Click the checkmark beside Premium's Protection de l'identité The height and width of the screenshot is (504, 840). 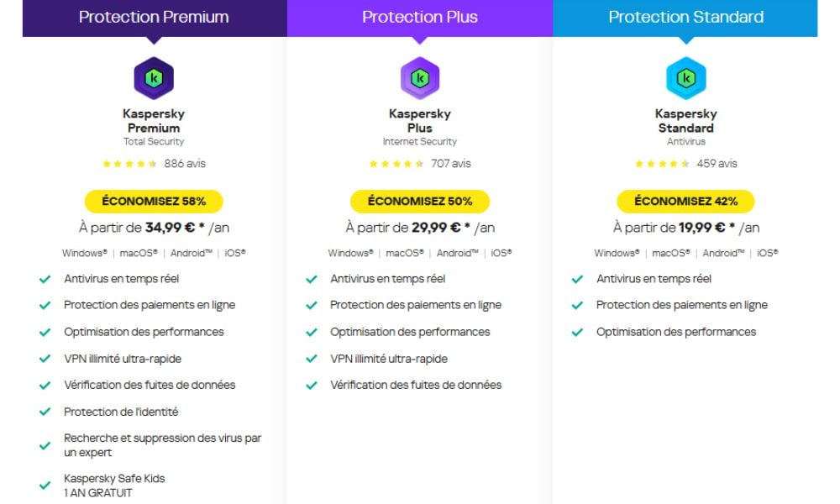(45, 412)
